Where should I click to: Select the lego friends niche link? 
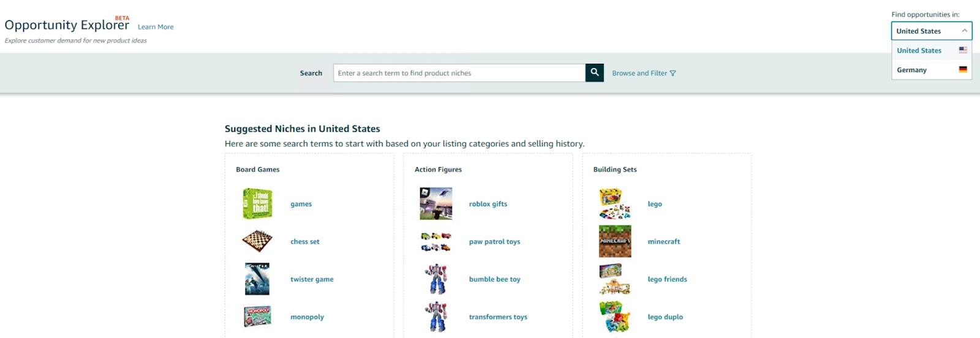click(x=667, y=279)
